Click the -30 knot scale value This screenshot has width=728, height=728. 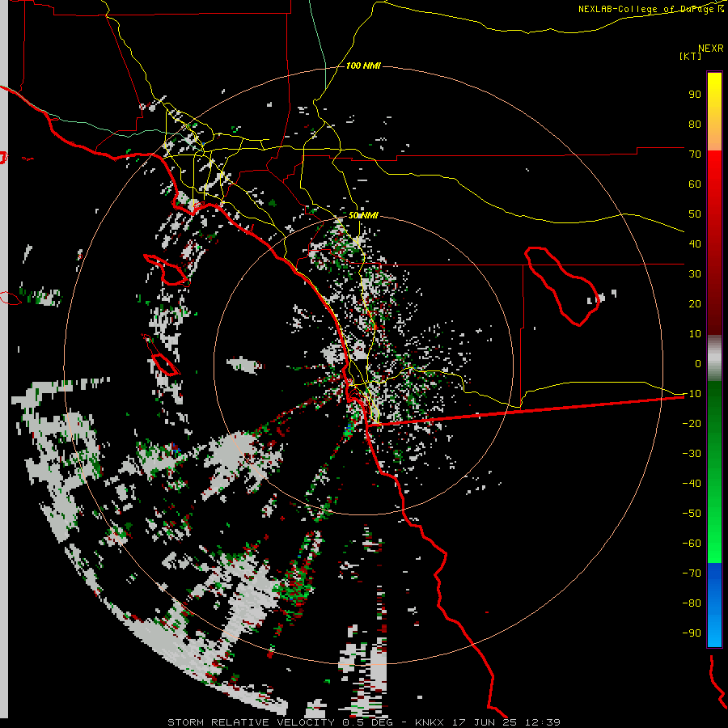[692, 454]
